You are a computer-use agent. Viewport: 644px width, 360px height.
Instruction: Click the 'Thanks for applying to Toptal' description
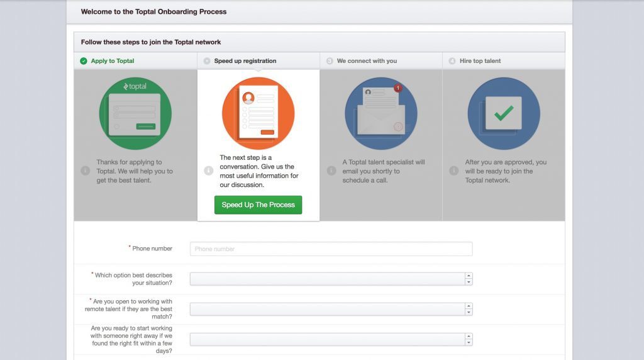135,171
